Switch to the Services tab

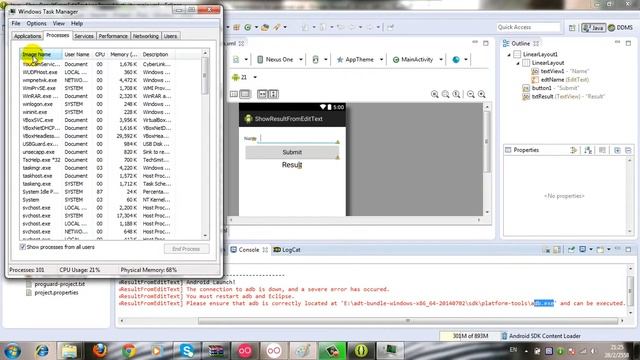84,36
